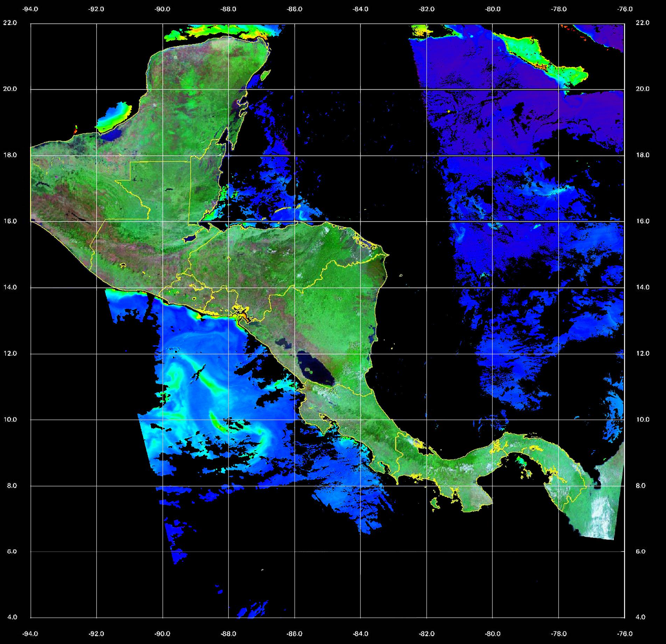Click grid intersection at -86.0 and 16.0
Screen dimensions: 666x644
(x=294, y=221)
